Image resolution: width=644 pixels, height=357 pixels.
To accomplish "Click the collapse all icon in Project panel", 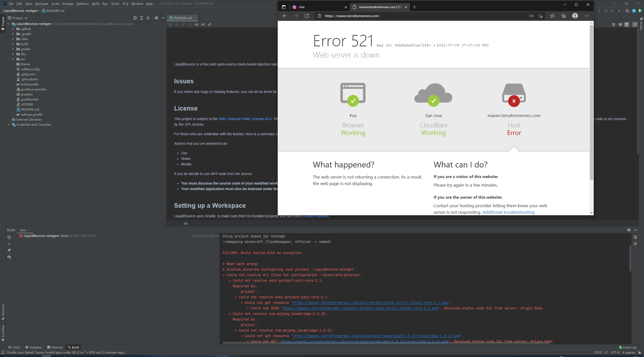I will coord(148,18).
